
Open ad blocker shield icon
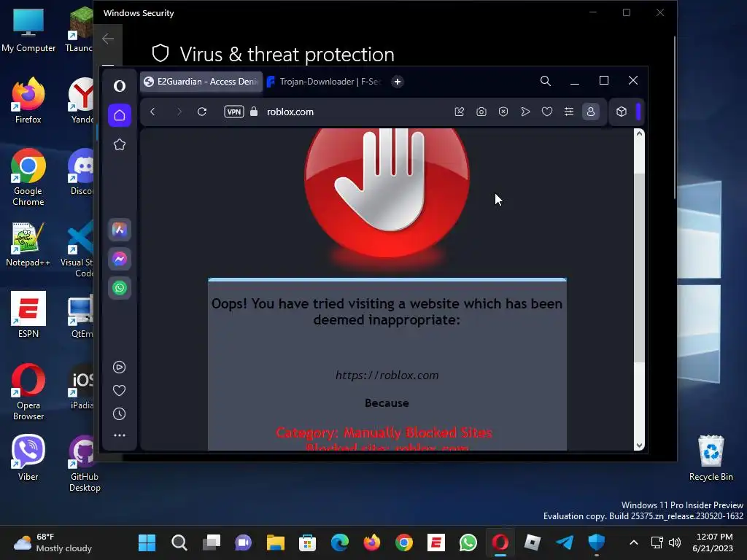[503, 112]
